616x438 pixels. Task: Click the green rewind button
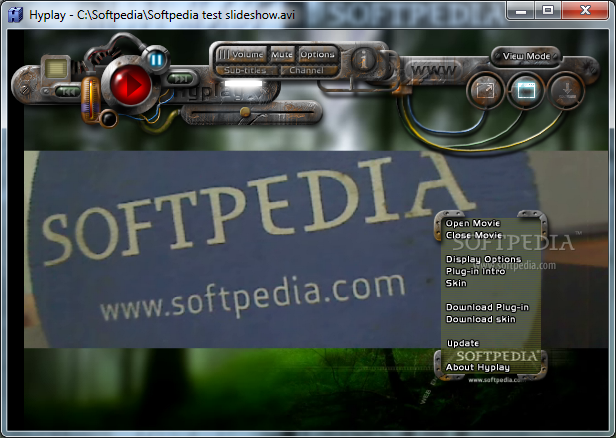click(68, 92)
